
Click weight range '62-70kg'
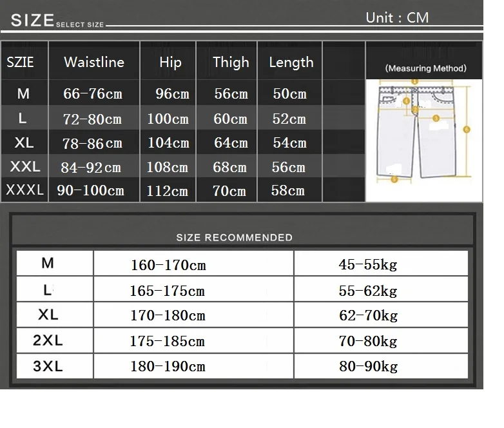369,316
